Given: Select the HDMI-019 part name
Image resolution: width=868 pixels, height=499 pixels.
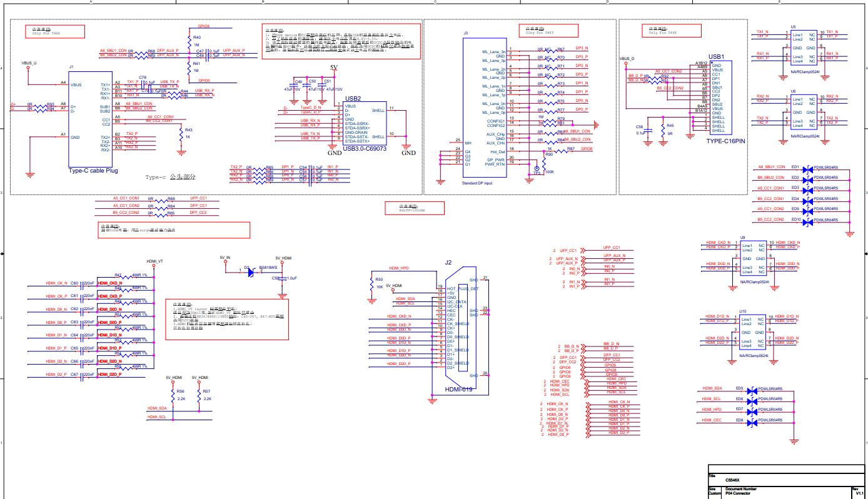Looking at the screenshot, I should coord(458,389).
